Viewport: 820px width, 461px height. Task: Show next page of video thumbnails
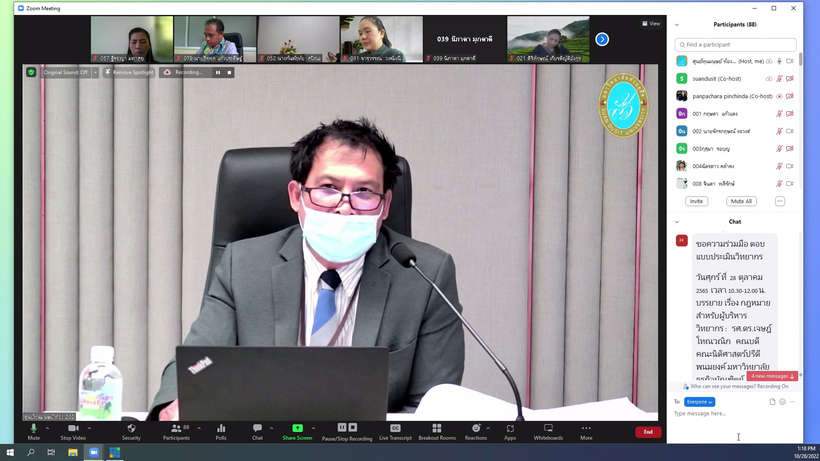pyautogui.click(x=602, y=39)
